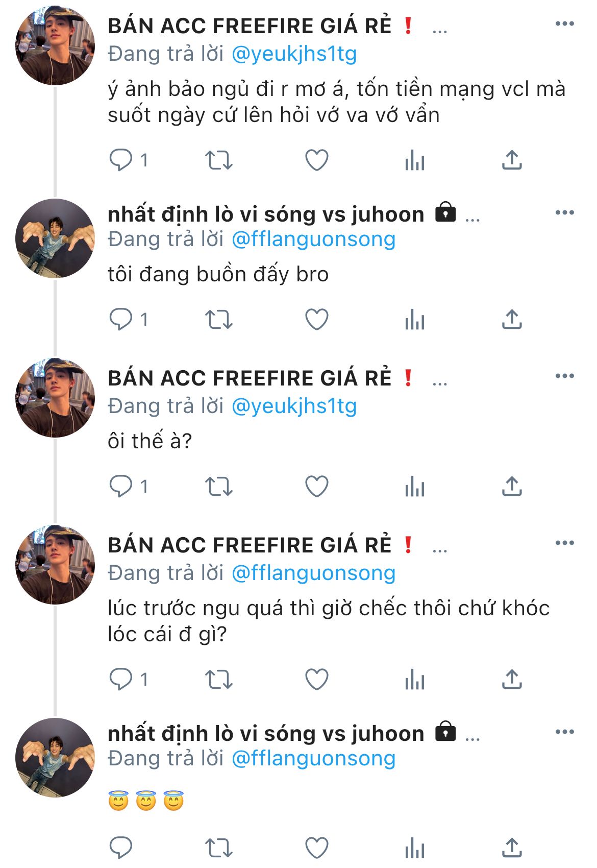The image size is (597, 868).
Task: Retweet the 'ý ảnh bảo ngủ đi' tweet
Action: (218, 160)
